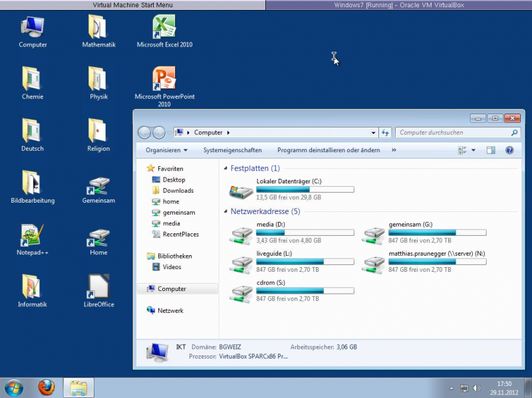
Task: Open the Home network drive shortcut
Action: 98,242
